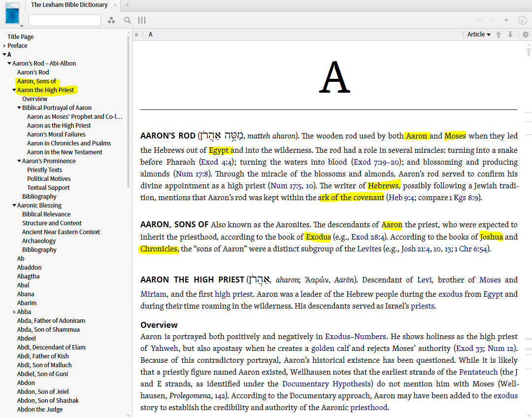Open the 1 Kgs 8:9 link
Screen dimensions: 532x418
(464, 198)
